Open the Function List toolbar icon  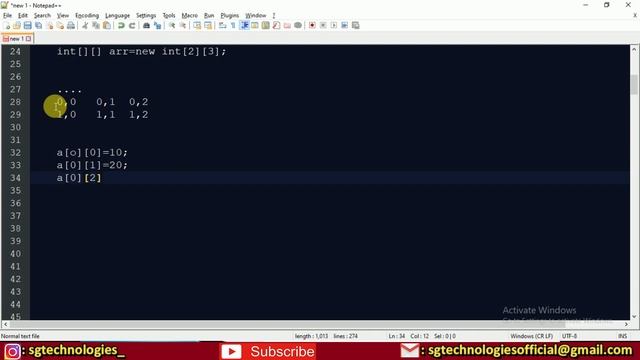pos(276,25)
